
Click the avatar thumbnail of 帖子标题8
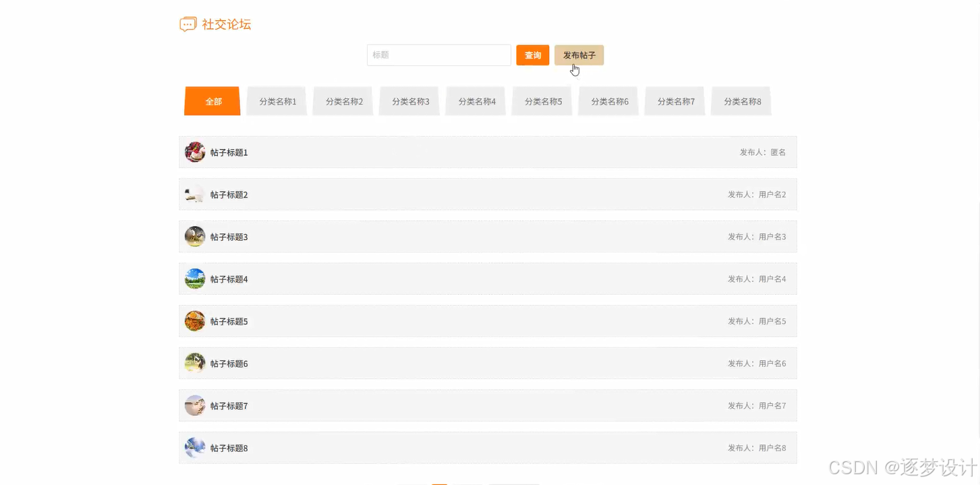[x=195, y=448]
